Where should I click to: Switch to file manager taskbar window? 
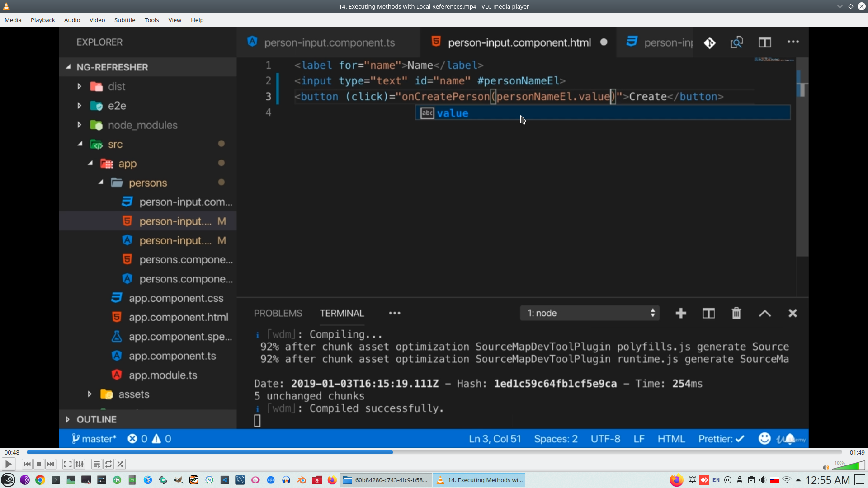tap(387, 480)
